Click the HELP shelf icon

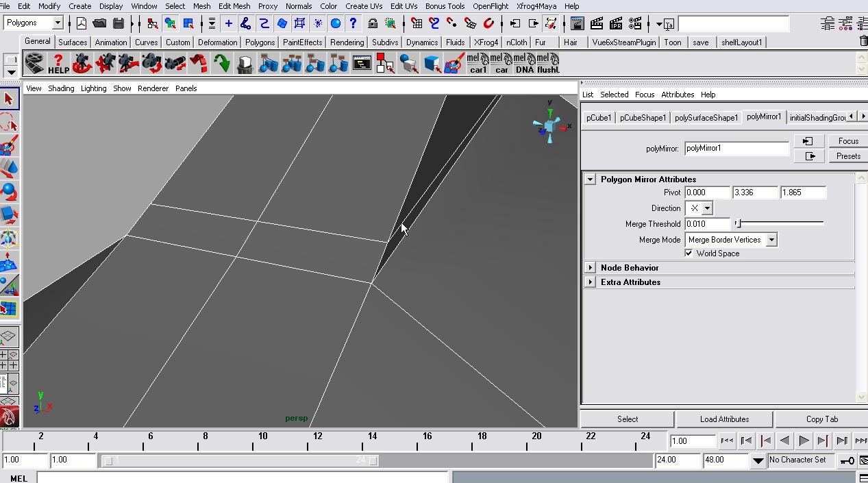click(58, 64)
